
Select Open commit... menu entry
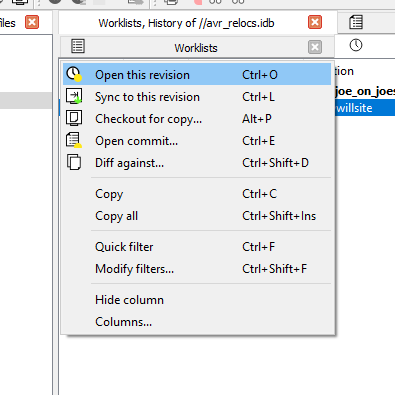click(197, 141)
